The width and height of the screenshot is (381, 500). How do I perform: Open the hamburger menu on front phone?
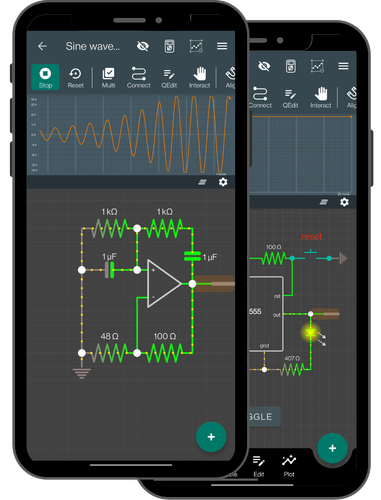(x=222, y=46)
